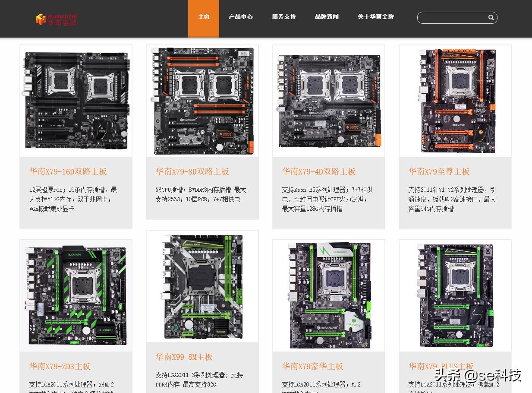The image size is (532, 393).
Task: Click the 华南X99-8M主板 title link
Action: point(184,357)
